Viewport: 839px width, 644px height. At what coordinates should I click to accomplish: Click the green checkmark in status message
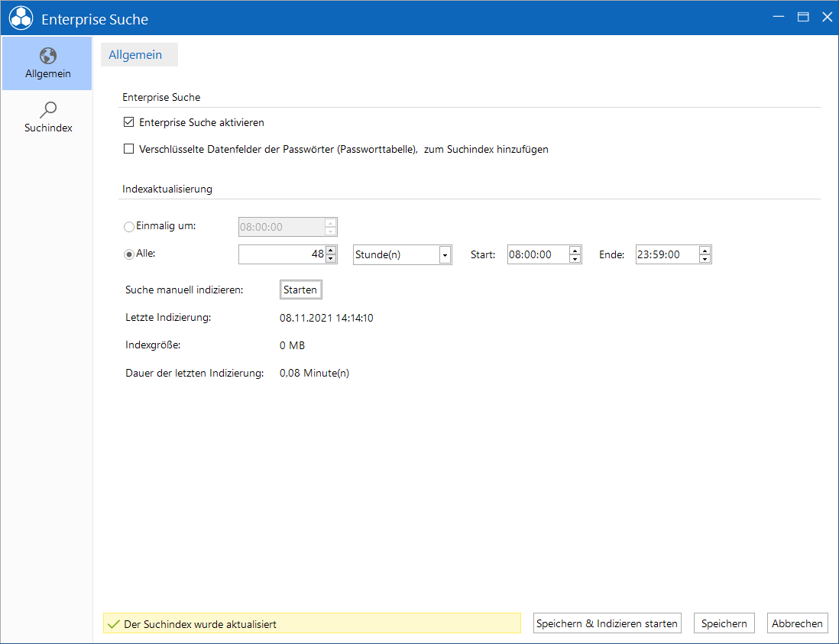(x=113, y=624)
